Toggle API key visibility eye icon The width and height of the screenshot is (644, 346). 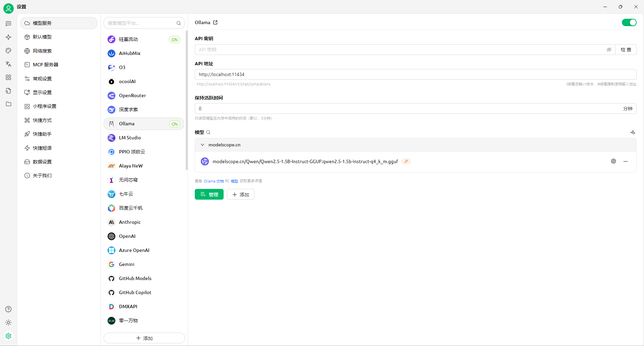pyautogui.click(x=609, y=50)
